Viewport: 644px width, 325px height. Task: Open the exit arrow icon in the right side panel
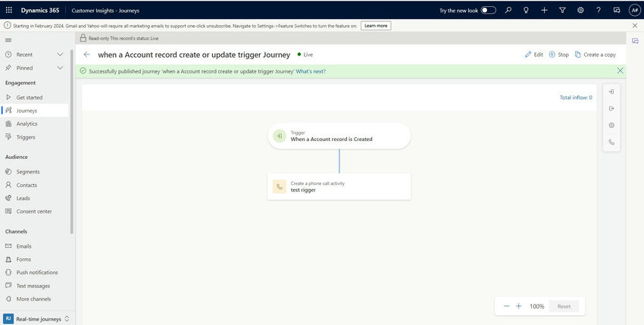coord(611,108)
